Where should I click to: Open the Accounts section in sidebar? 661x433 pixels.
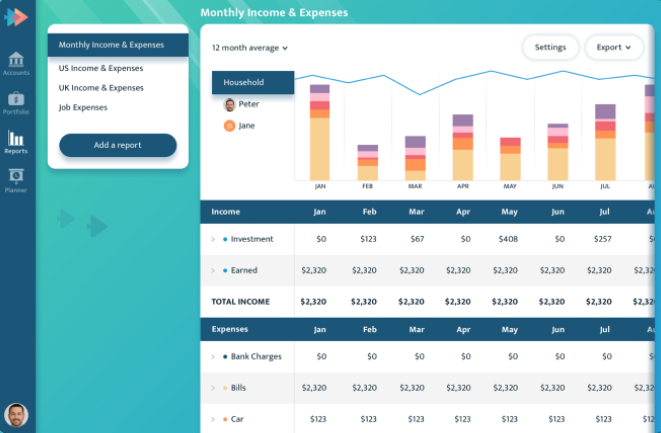click(16, 64)
